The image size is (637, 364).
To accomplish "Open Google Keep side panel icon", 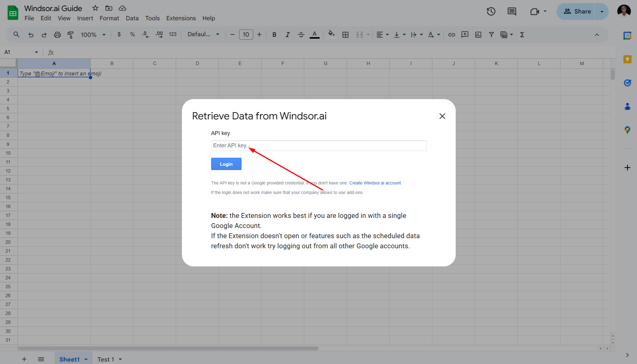I will point(627,59).
